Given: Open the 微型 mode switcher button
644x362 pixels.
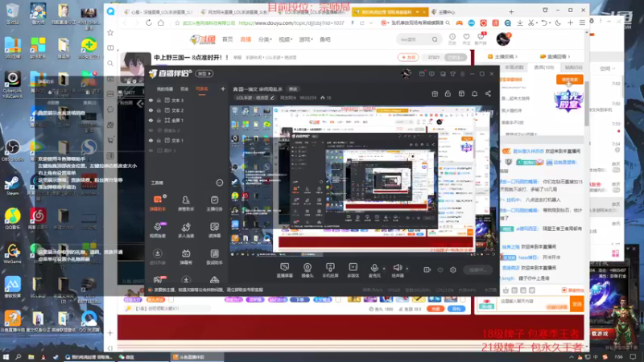Looking at the screenshot, I should pyautogui.click(x=204, y=73).
